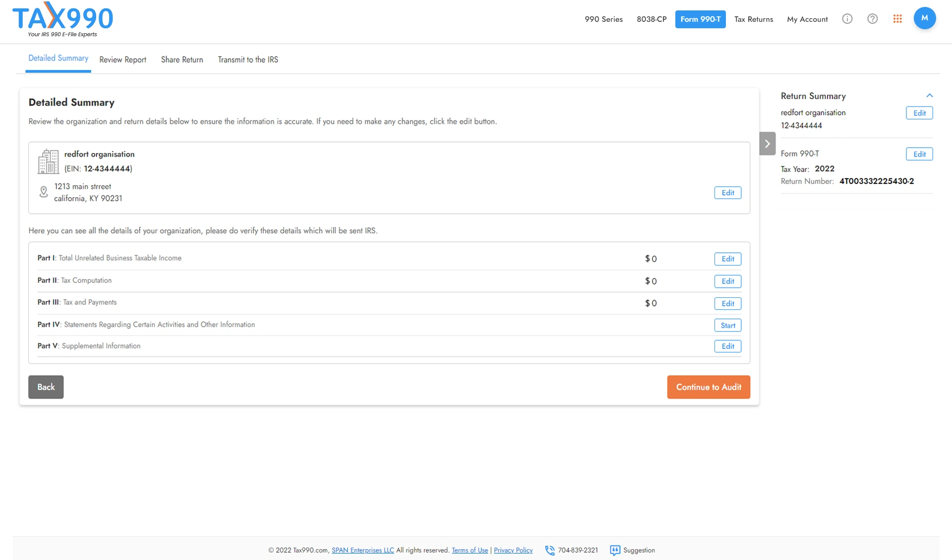Go to Transmit to the IRS tab
This screenshot has width=952, height=560.
pos(248,59)
